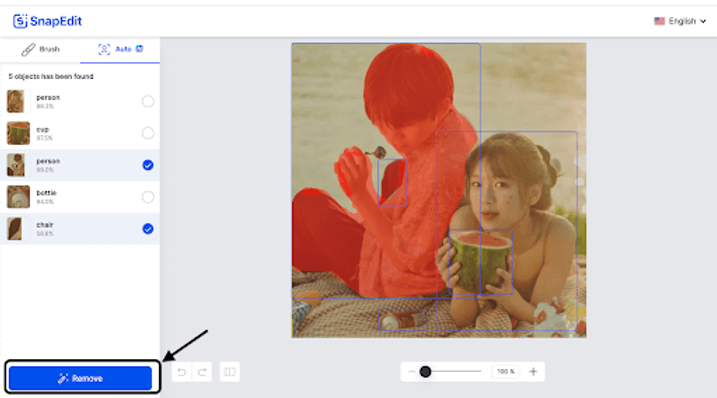Click the Remove button
This screenshot has width=717, height=398.
click(80, 378)
